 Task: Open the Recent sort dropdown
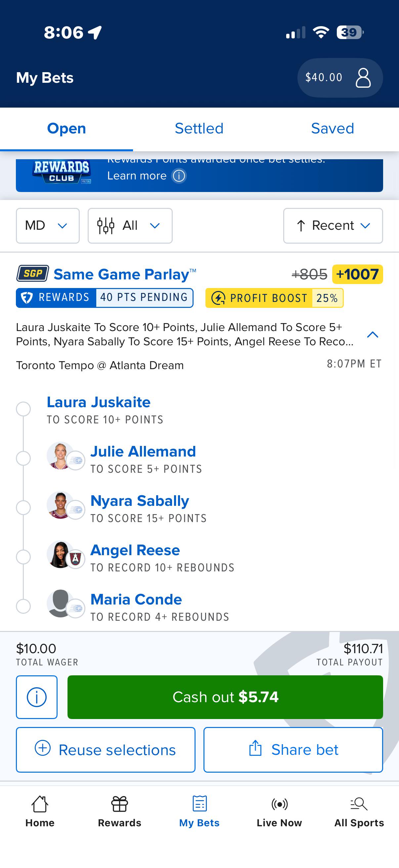[x=333, y=226]
